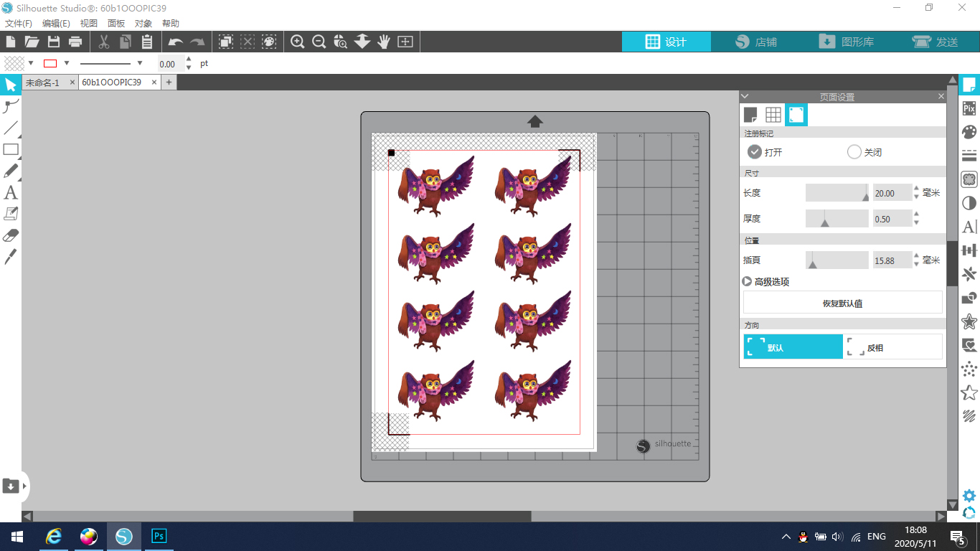Open the 帮助 menu
This screenshot has height=551, width=980.
tap(171, 23)
